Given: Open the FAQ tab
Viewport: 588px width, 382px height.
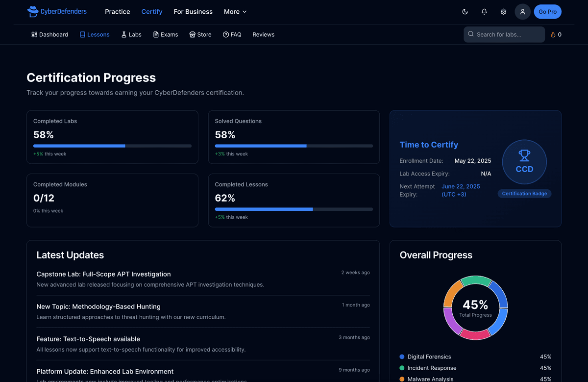Looking at the screenshot, I should coord(232,35).
